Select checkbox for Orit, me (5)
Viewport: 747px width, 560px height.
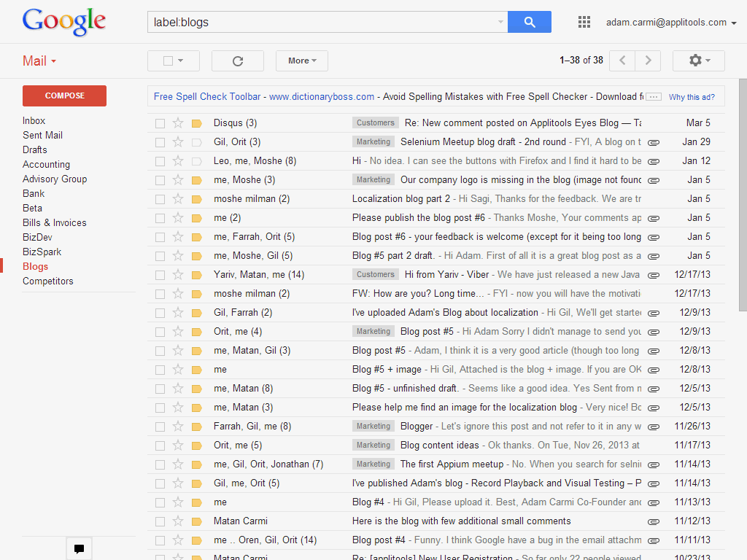[x=160, y=446]
